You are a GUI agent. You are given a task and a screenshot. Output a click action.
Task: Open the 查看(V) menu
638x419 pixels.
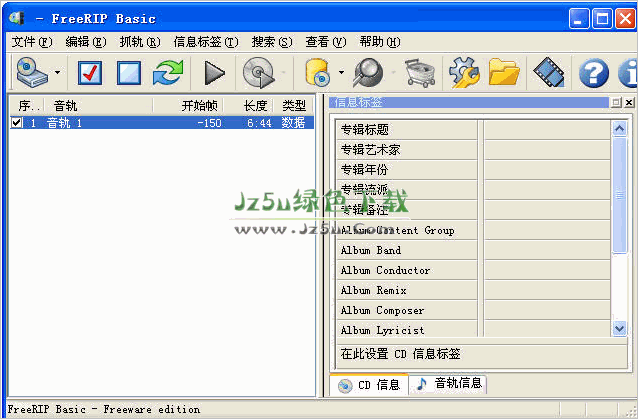[x=326, y=41]
